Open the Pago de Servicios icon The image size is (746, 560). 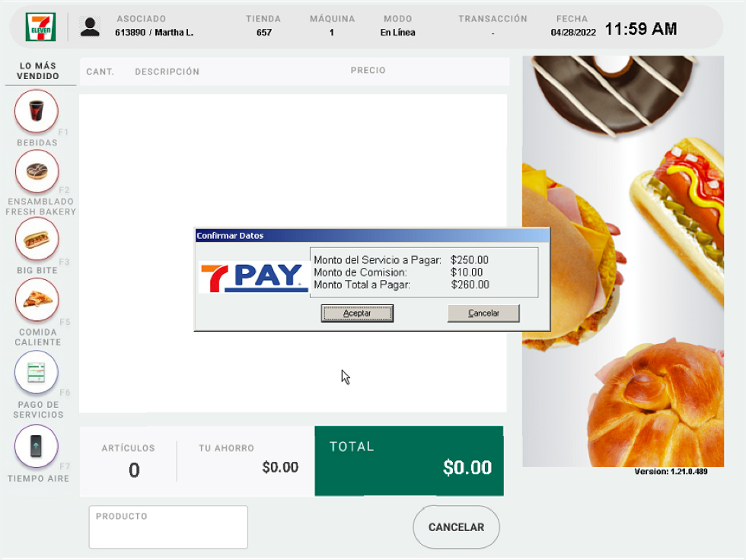(x=37, y=372)
